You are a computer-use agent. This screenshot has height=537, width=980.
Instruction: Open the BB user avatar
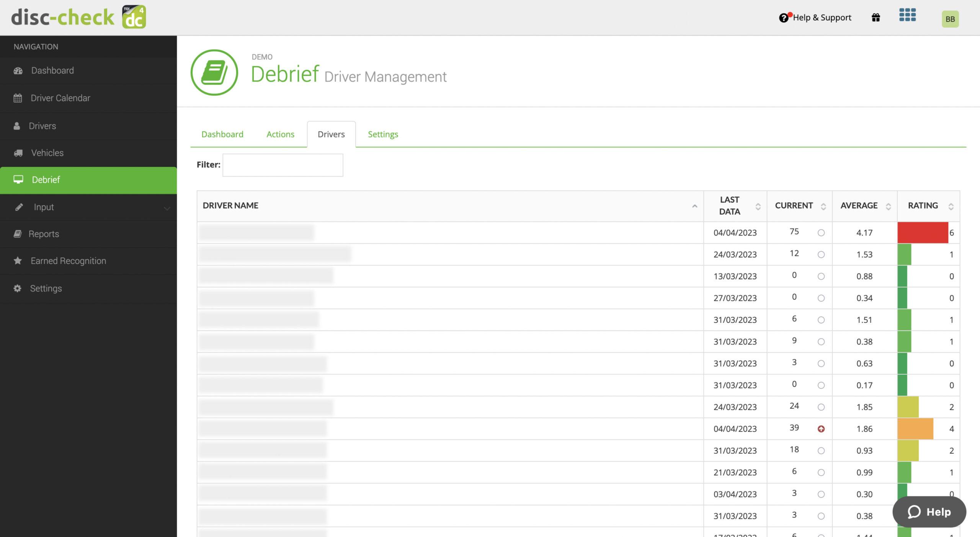pos(950,19)
